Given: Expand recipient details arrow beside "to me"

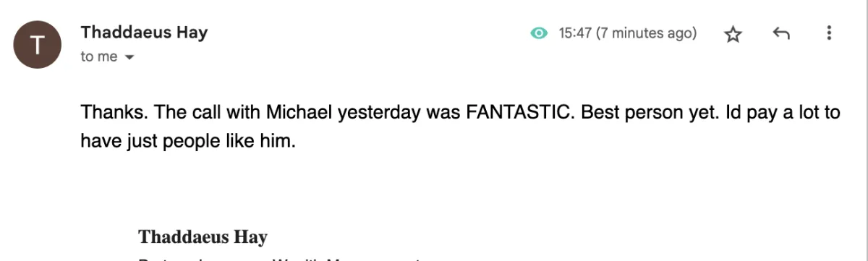Looking at the screenshot, I should click(x=129, y=57).
